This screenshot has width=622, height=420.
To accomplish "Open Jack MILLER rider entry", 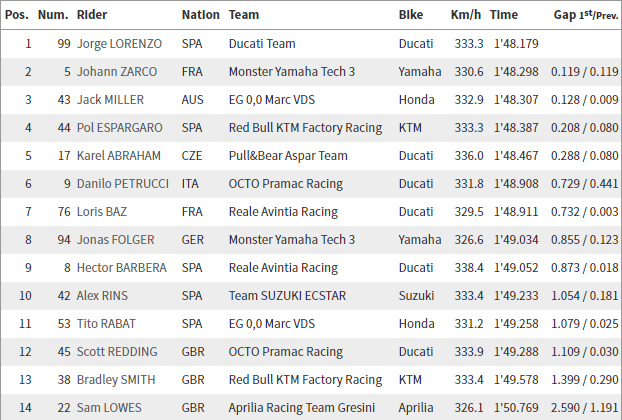I will click(x=110, y=100).
